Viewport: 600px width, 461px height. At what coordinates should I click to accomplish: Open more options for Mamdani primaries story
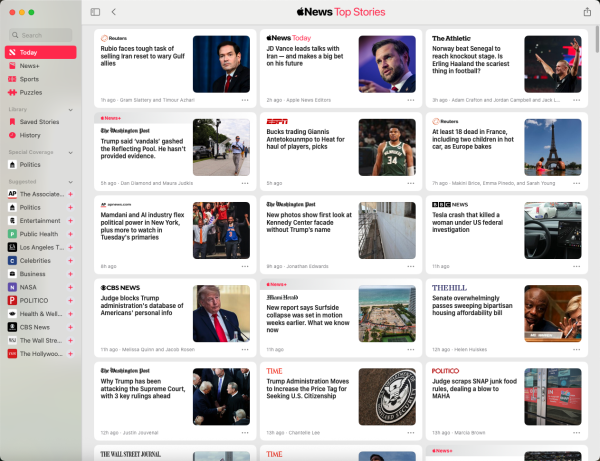245,266
